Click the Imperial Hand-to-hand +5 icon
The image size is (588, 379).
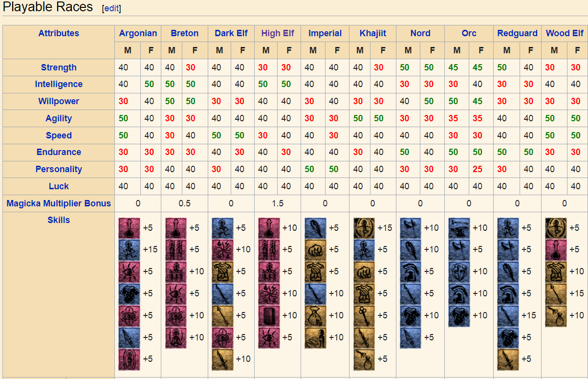point(315,250)
